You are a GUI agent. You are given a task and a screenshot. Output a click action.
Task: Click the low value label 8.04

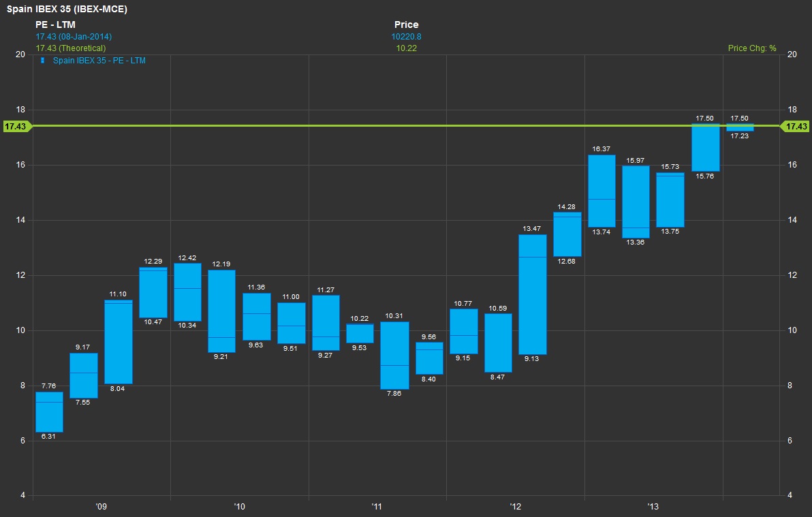pos(118,389)
